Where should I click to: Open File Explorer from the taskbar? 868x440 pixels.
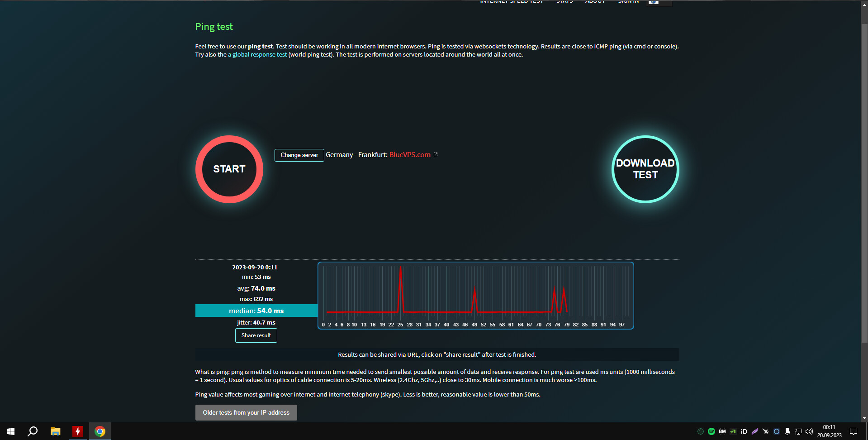[55, 431]
